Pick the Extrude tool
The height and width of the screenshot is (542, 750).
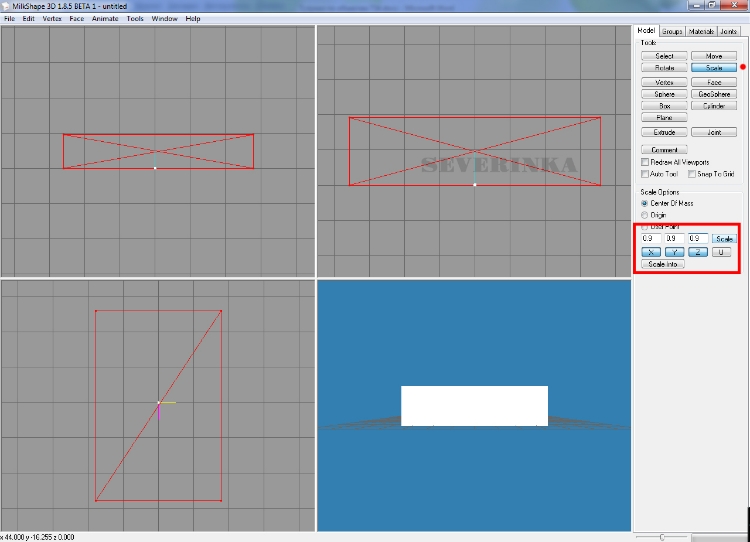tap(664, 132)
